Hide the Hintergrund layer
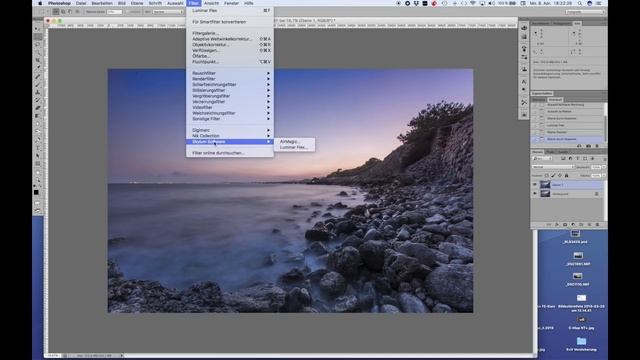The image size is (640, 360). [x=535, y=194]
